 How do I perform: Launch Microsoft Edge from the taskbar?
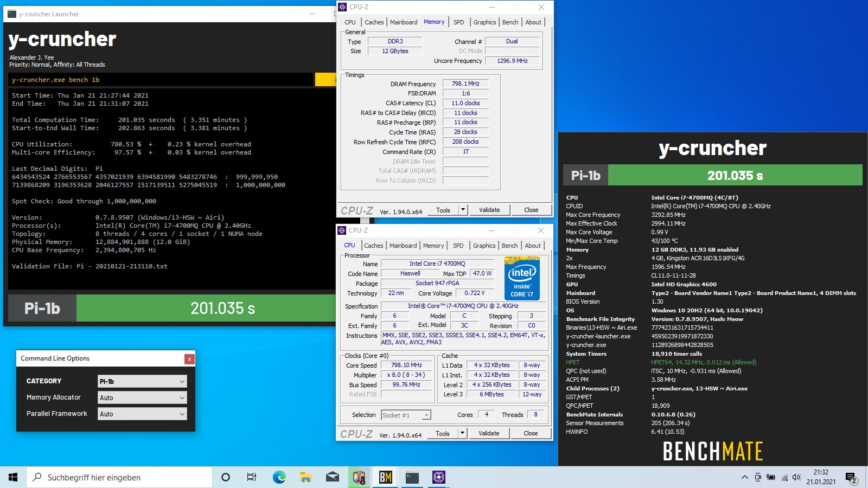pyautogui.click(x=279, y=477)
